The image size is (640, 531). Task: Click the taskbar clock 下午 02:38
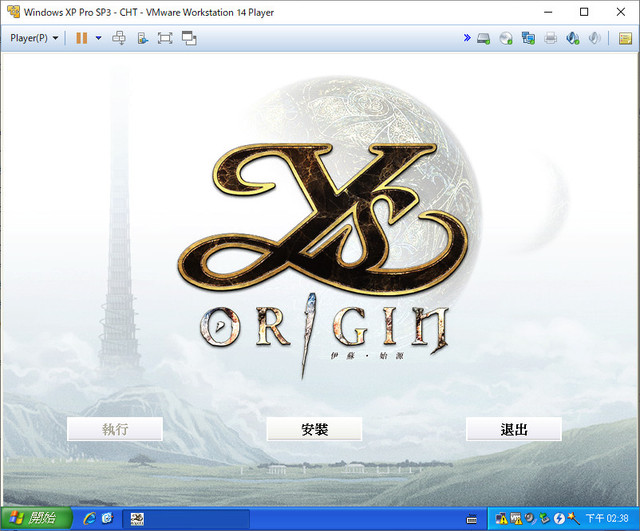point(607,519)
